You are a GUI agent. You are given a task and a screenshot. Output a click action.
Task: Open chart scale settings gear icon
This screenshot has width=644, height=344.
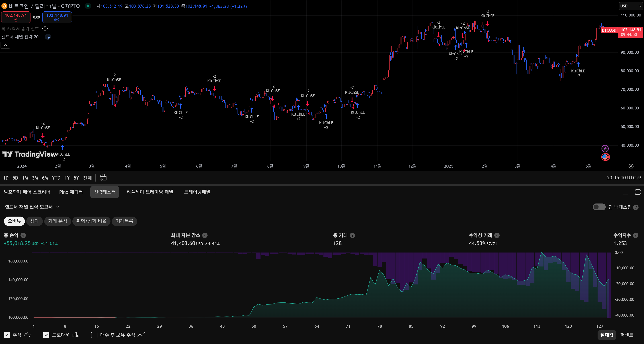click(x=631, y=166)
